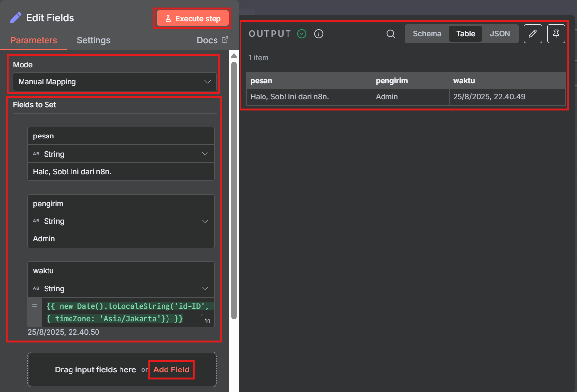The height and width of the screenshot is (392, 577).
Task: Open the type dropdown for the pesan field
Action: click(x=121, y=154)
